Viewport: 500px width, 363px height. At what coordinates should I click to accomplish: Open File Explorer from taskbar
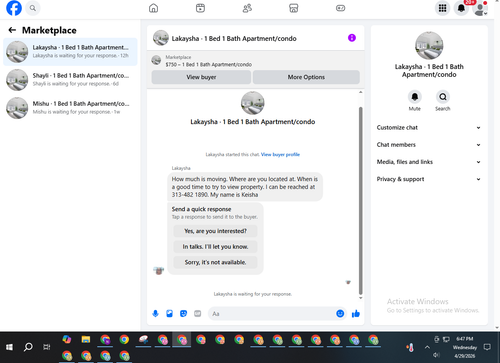point(86,340)
